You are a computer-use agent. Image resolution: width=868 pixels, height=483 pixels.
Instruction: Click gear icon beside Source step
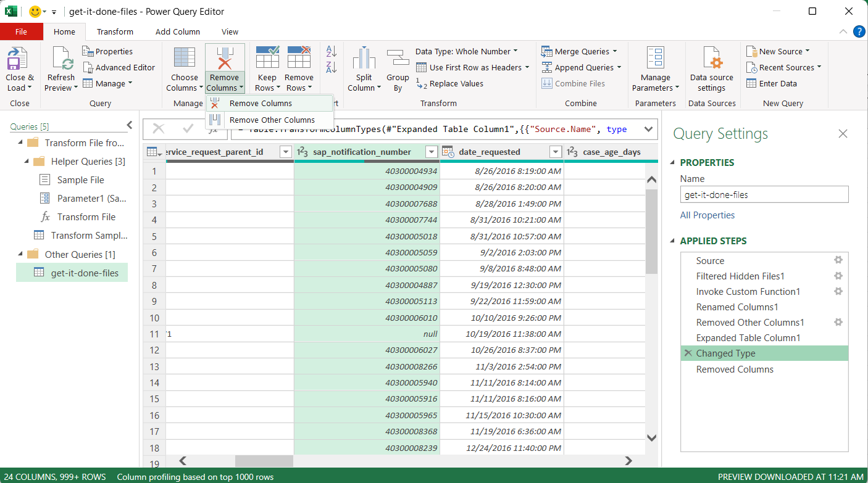pyautogui.click(x=838, y=260)
